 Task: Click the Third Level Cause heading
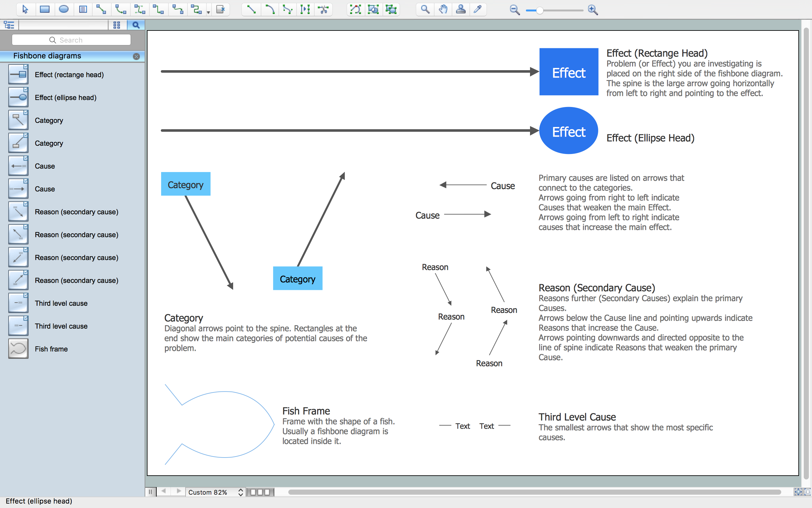coord(577,417)
